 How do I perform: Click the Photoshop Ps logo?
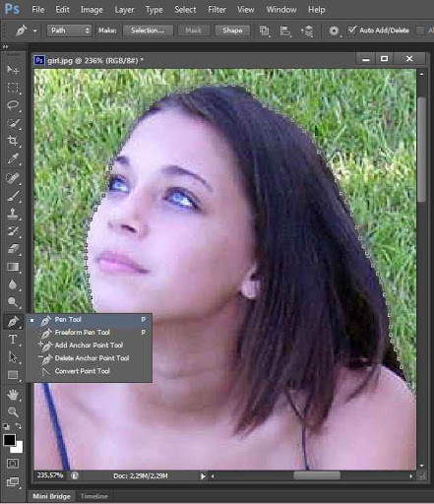click(12, 9)
